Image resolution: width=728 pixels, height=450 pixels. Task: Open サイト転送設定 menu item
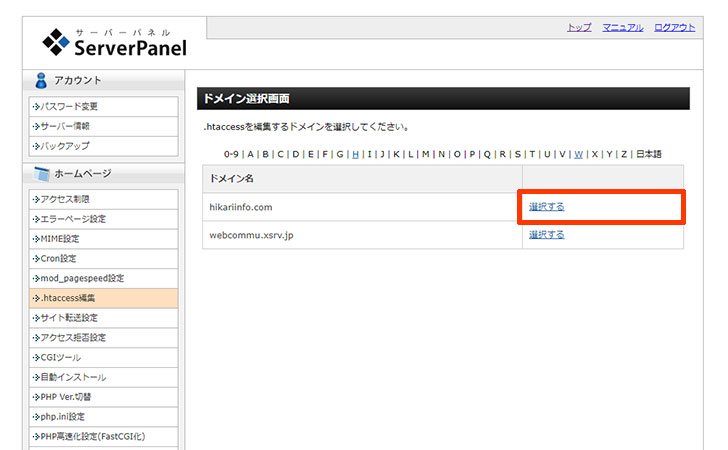pyautogui.click(x=103, y=318)
